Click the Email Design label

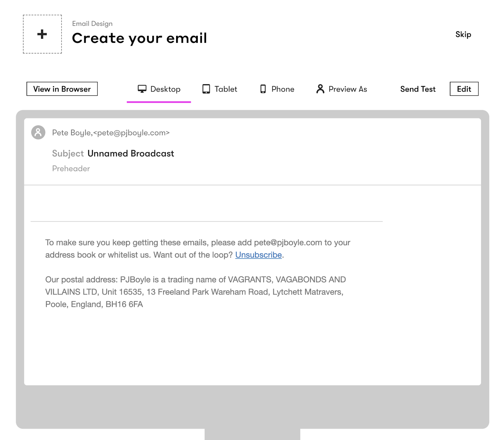tap(92, 24)
